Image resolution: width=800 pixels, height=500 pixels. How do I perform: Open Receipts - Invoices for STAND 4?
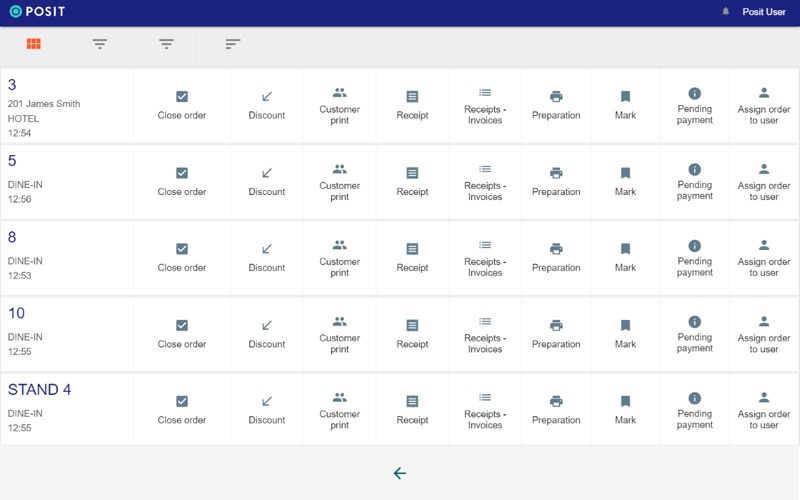[485, 411]
